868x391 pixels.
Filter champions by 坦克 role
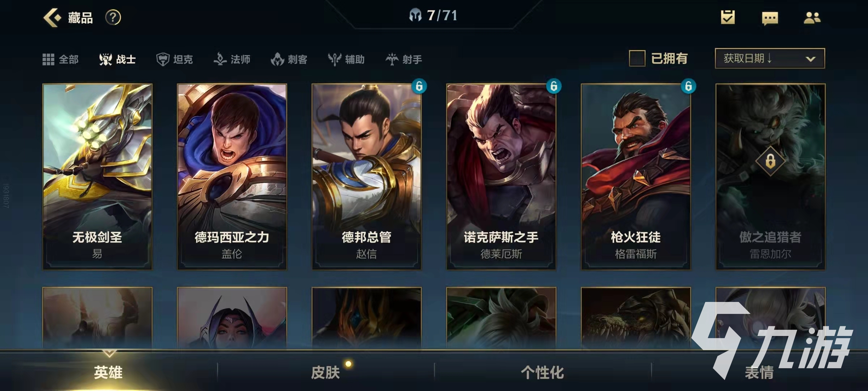tap(174, 59)
